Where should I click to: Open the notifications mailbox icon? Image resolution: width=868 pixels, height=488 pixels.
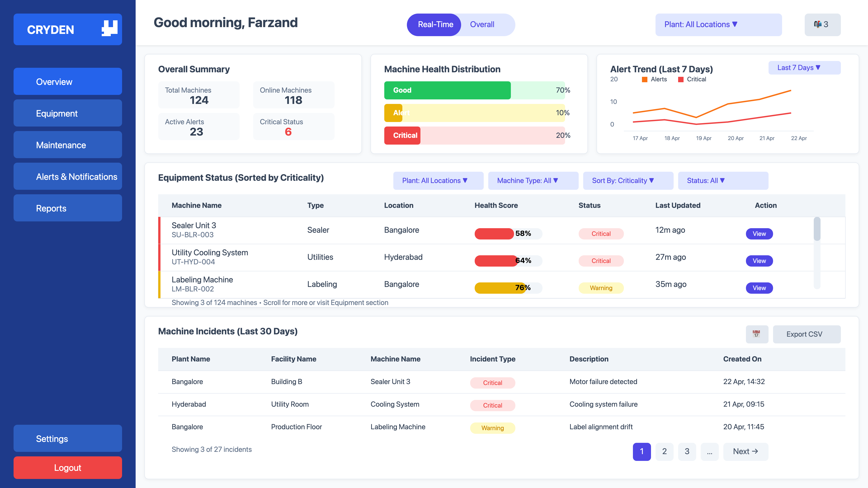point(823,25)
